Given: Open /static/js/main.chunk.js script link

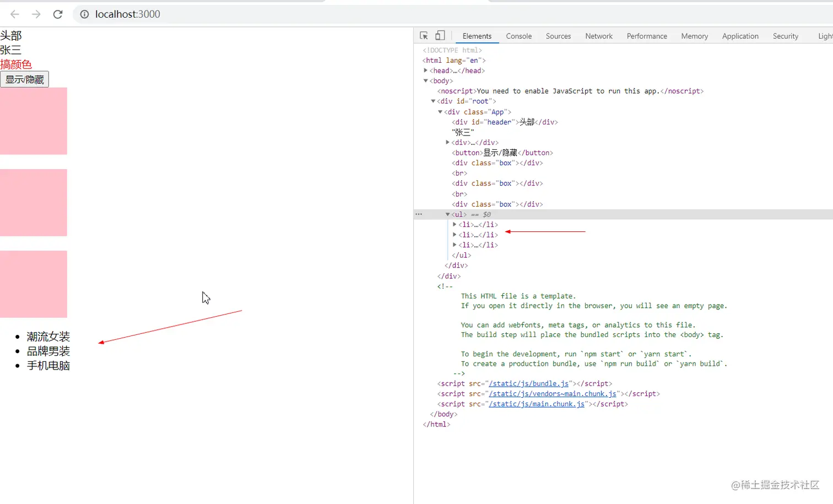Looking at the screenshot, I should 537,404.
